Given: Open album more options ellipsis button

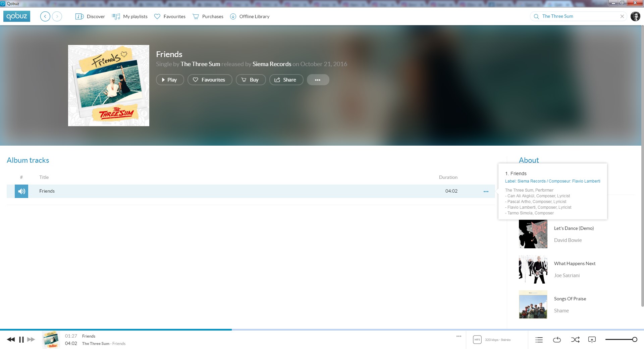Looking at the screenshot, I should pos(318,80).
